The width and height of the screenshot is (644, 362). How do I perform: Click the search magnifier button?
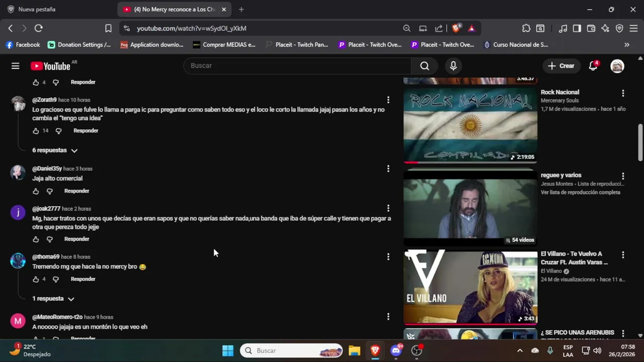(425, 66)
